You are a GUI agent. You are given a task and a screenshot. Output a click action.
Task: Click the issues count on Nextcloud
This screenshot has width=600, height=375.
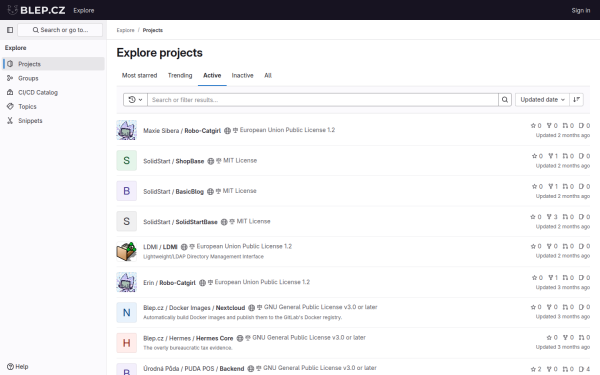pyautogui.click(x=584, y=307)
